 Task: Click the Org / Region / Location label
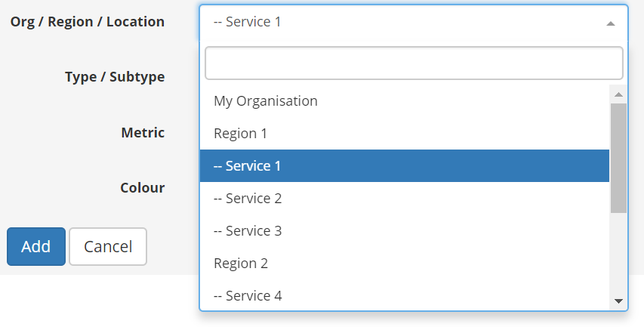point(88,22)
